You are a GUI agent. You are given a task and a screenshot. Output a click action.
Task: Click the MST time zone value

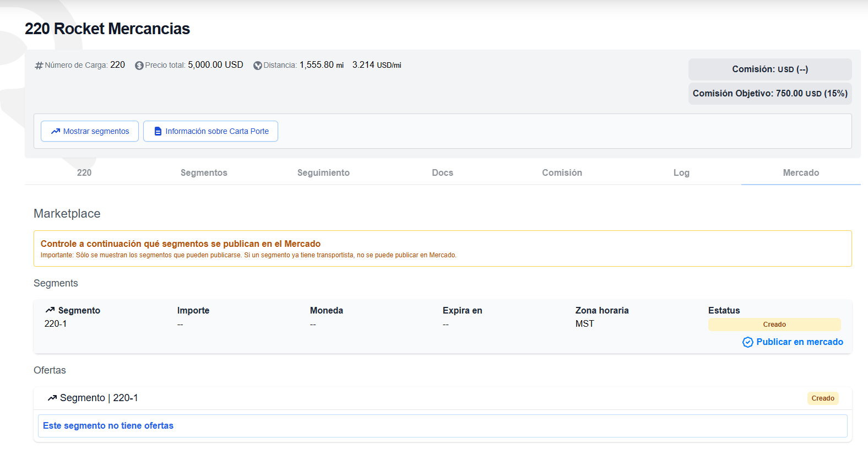click(x=585, y=324)
